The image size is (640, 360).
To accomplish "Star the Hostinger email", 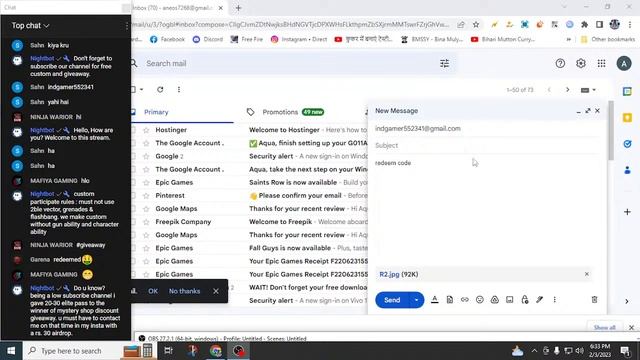I will click(x=146, y=130).
